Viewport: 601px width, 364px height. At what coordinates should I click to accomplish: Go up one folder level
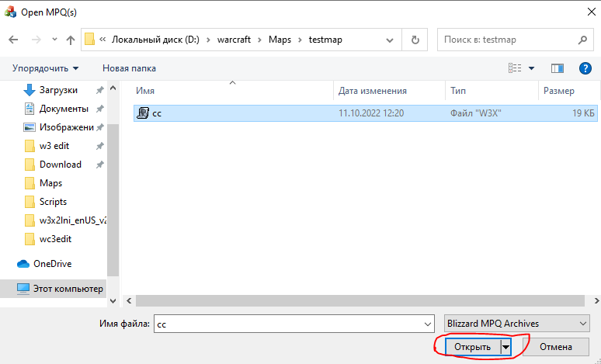(71, 40)
